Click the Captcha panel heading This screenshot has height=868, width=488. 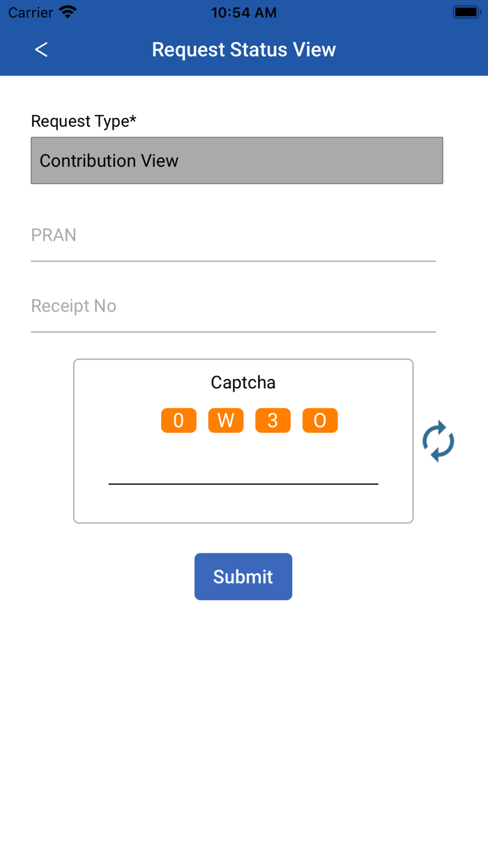point(243,382)
